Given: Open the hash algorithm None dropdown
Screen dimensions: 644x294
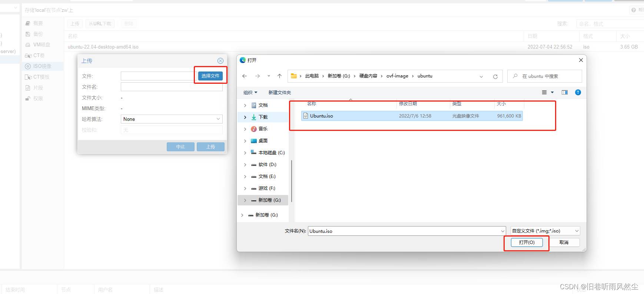Looking at the screenshot, I should (x=172, y=119).
